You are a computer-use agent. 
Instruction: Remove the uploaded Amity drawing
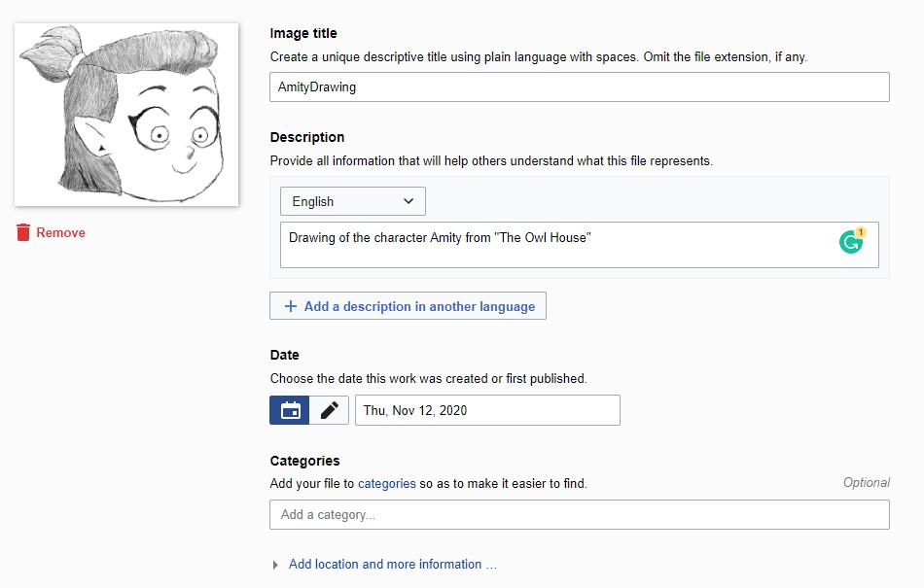pyautogui.click(x=52, y=232)
